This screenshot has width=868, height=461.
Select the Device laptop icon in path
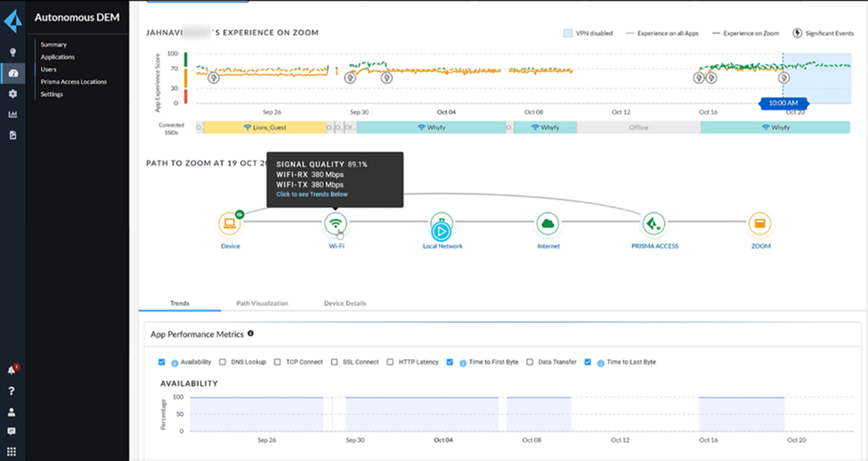click(x=230, y=225)
